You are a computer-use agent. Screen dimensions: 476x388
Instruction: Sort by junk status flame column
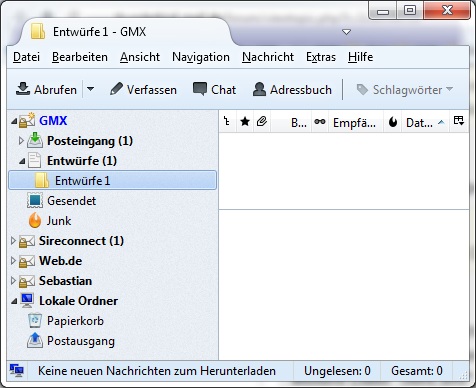tap(393, 122)
